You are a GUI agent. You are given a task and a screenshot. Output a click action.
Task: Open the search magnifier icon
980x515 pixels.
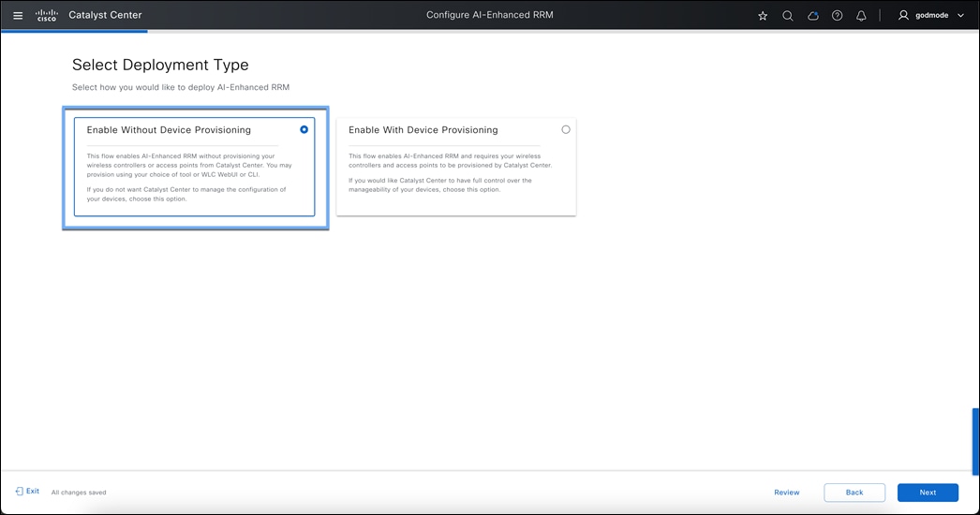coord(788,16)
